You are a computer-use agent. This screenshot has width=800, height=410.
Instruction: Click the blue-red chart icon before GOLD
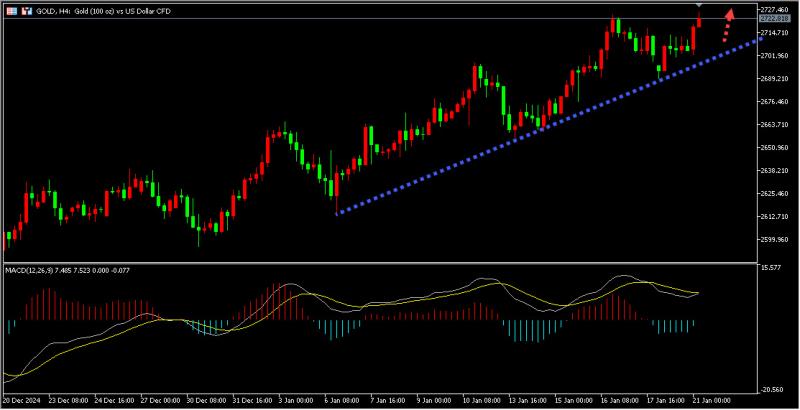coord(25,10)
